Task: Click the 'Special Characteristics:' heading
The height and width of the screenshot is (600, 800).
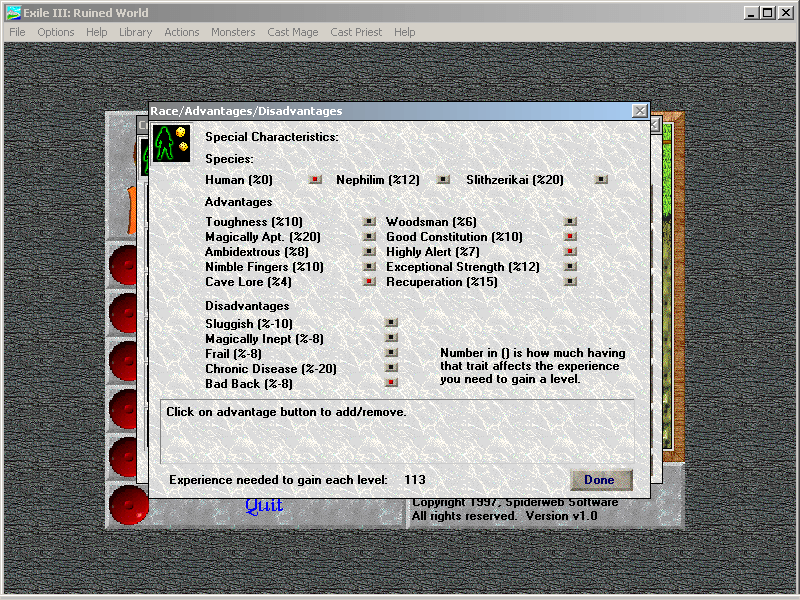Action: [x=271, y=137]
